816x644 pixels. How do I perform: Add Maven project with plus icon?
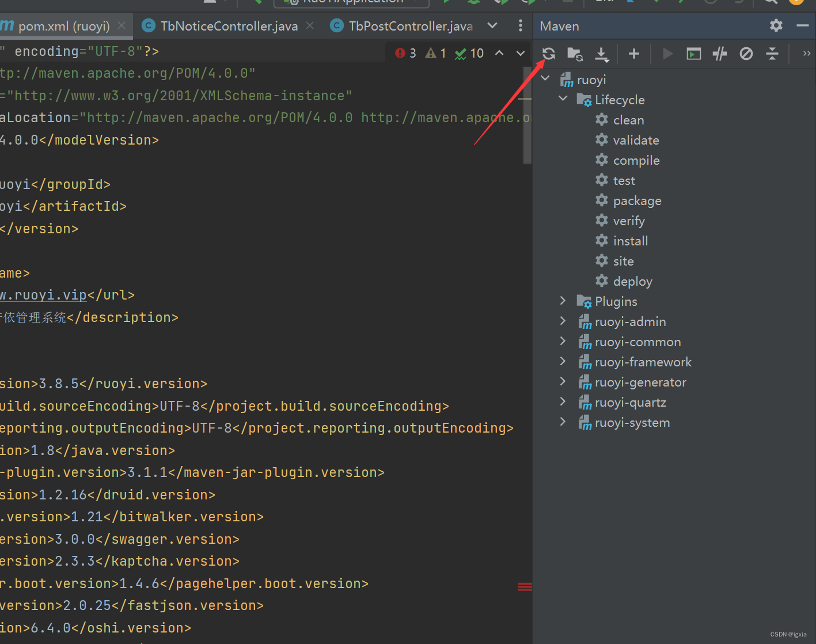click(634, 54)
